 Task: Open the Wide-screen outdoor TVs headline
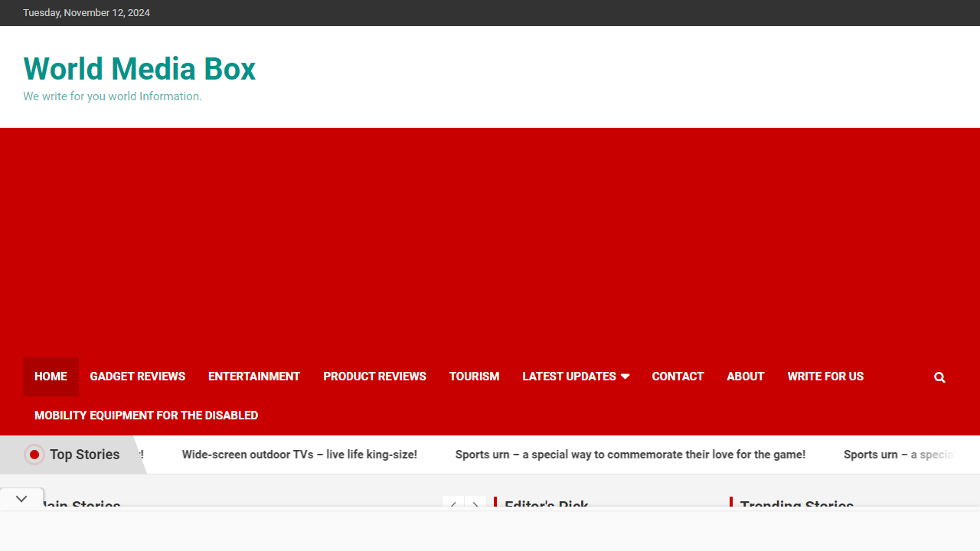tap(299, 454)
